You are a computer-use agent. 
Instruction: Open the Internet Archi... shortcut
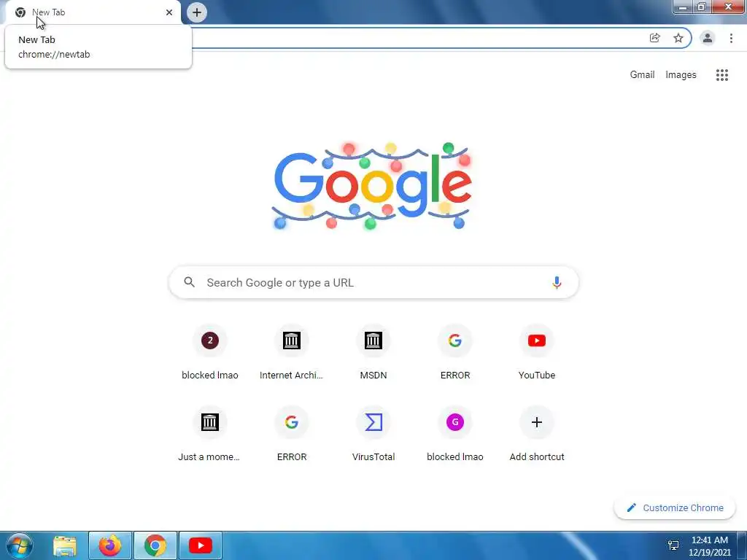pyautogui.click(x=292, y=353)
